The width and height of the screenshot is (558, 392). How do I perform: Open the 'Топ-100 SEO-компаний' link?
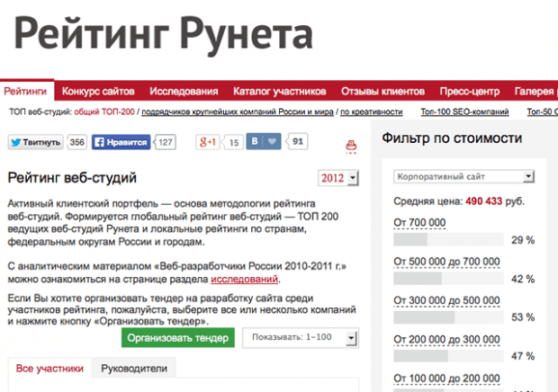pos(464,112)
